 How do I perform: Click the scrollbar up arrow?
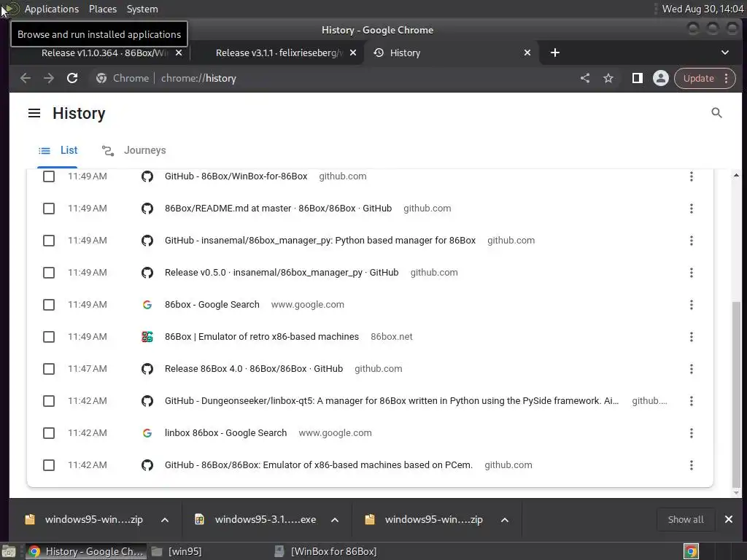point(736,176)
